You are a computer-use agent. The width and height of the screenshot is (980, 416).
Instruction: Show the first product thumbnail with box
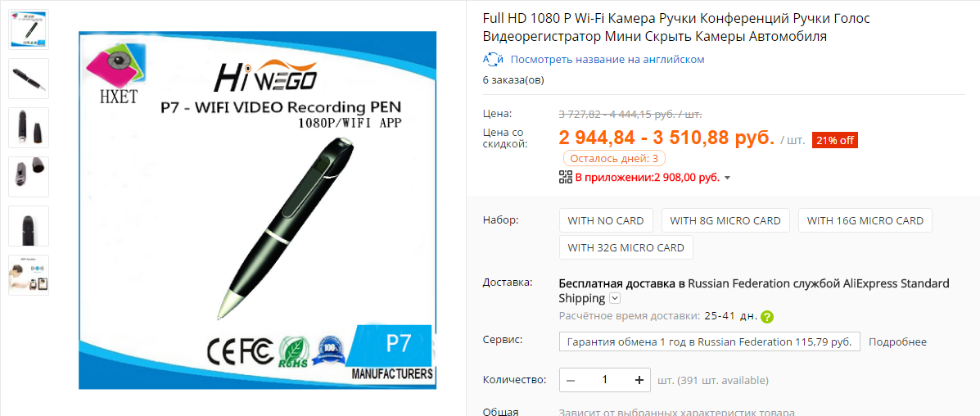click(29, 29)
